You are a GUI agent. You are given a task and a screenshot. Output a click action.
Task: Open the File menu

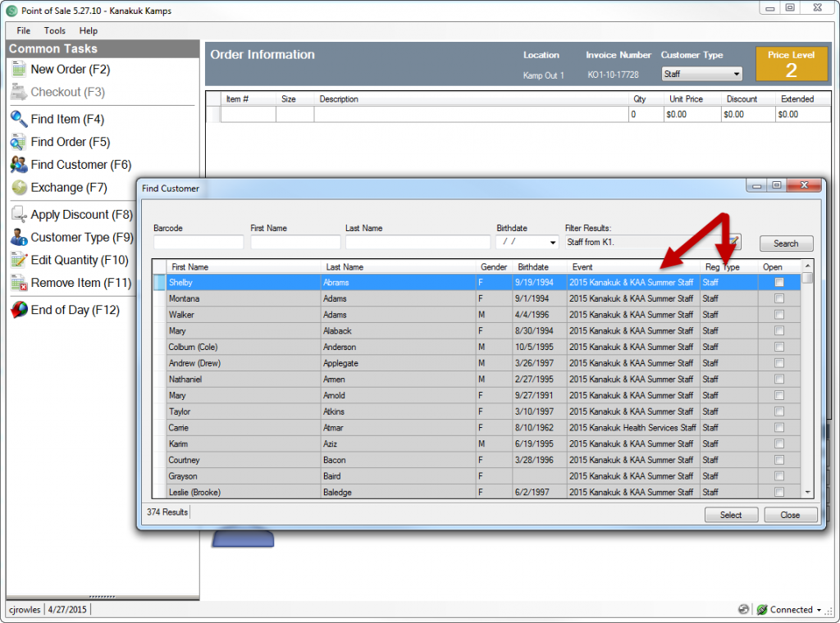pos(22,30)
